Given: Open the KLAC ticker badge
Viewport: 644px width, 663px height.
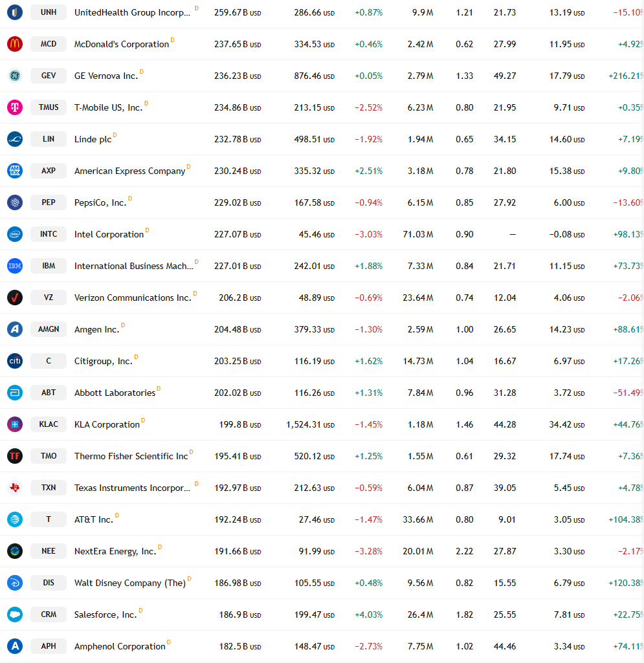Looking at the screenshot, I should pyautogui.click(x=49, y=424).
